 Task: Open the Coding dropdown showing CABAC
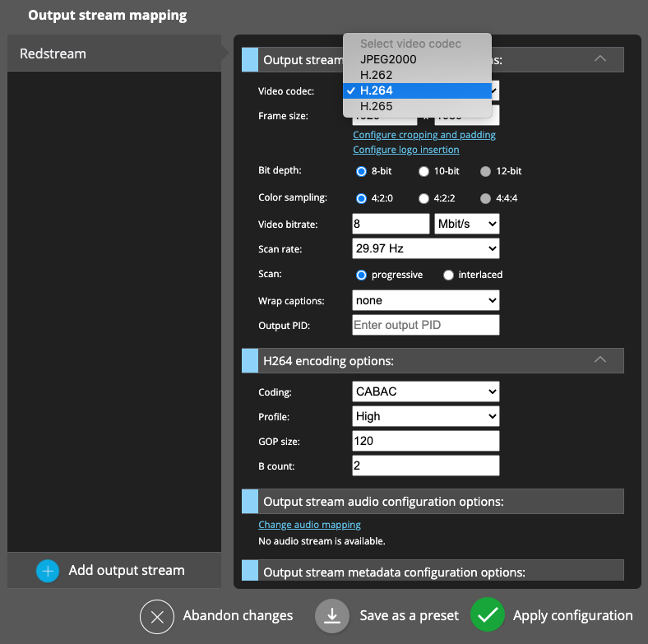coord(425,391)
